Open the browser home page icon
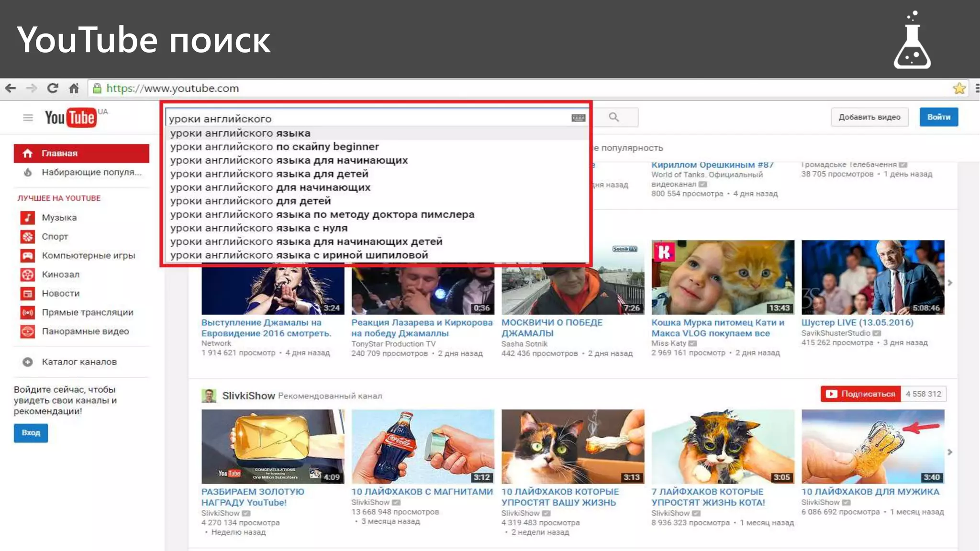This screenshot has height=551, width=980. tap(74, 88)
